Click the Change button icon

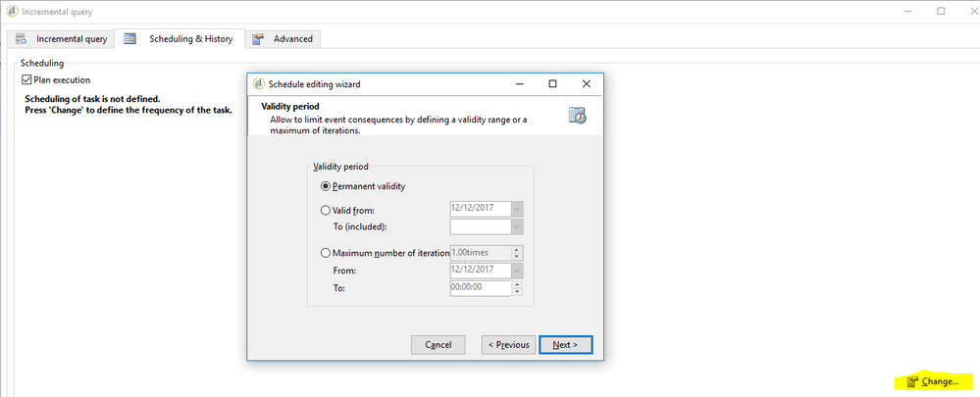click(912, 380)
